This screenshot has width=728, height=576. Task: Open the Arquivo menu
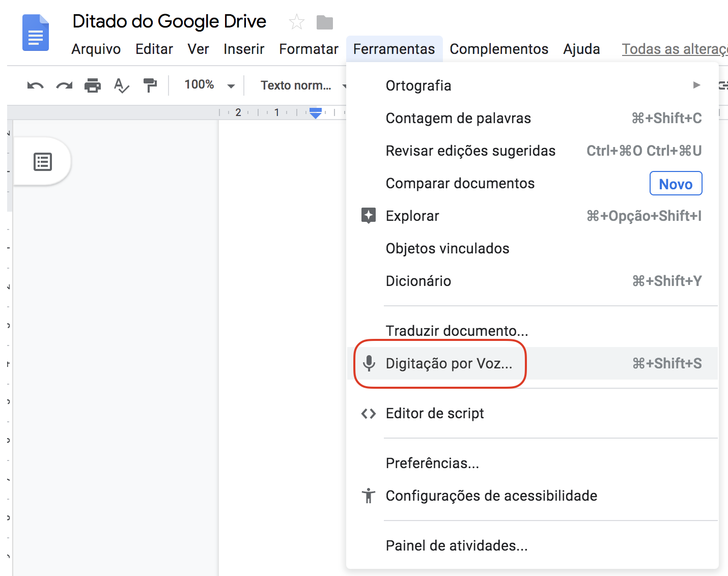(x=96, y=49)
